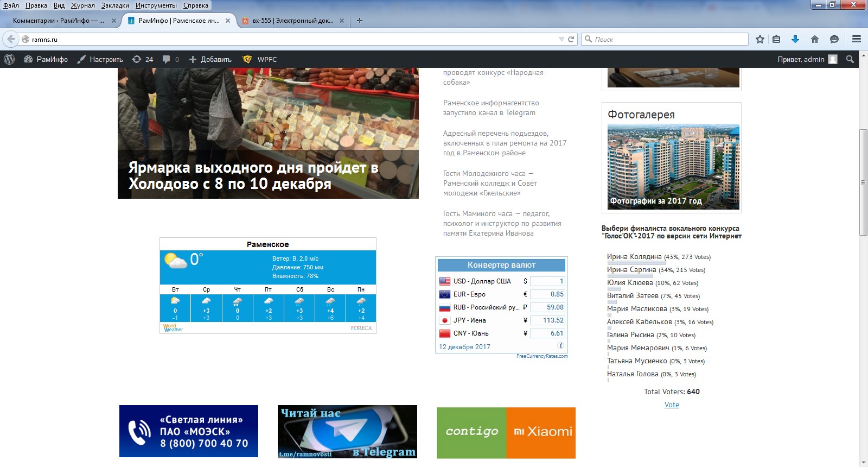Open the Привет, admin account menu
Screen dimensions: 868x467
coord(807,59)
